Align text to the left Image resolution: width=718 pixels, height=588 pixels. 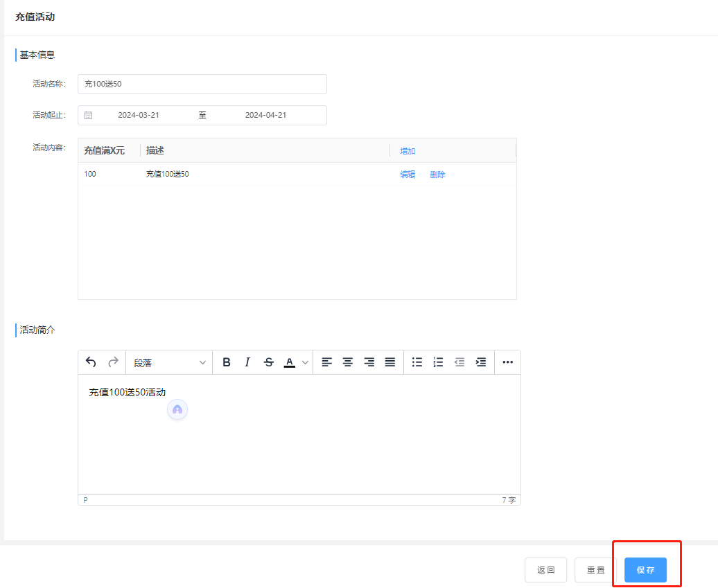[326, 362]
